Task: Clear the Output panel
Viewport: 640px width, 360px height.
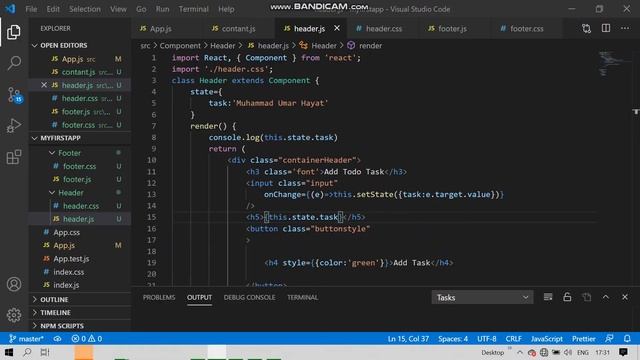Action: 548,297
